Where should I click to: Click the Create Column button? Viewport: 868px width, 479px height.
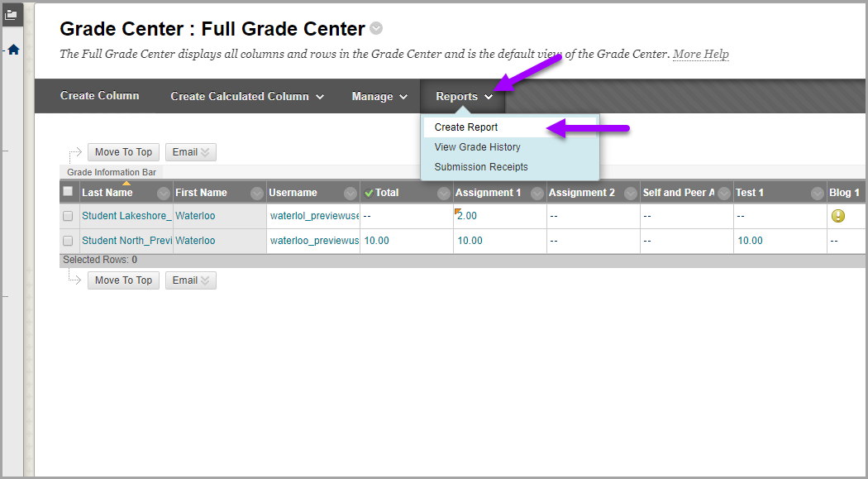coord(99,96)
